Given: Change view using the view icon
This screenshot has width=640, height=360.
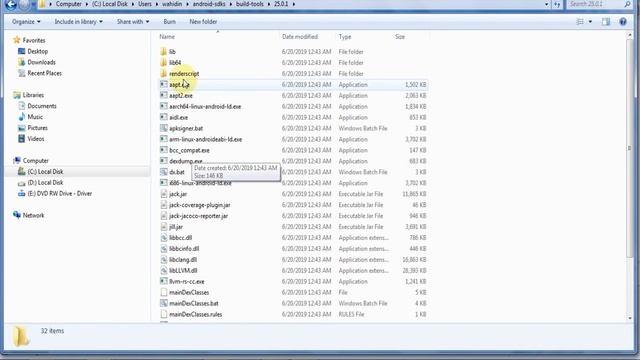Looking at the screenshot, I should 580,22.
